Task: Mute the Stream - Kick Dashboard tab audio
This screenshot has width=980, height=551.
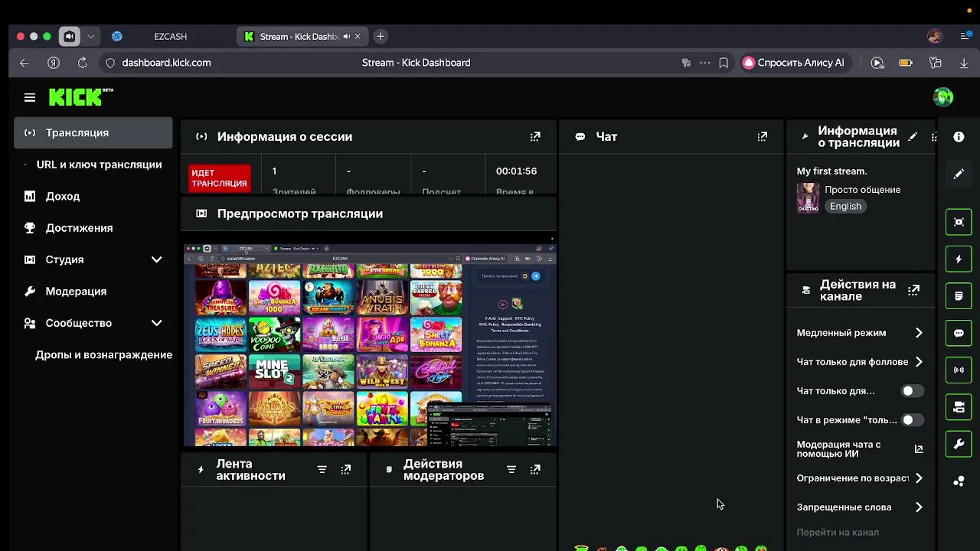Action: 346,36
